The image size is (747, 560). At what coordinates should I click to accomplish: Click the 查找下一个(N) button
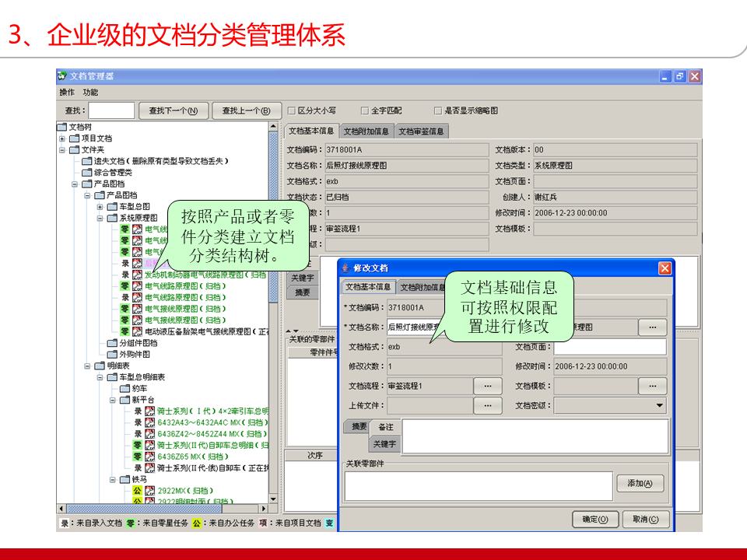[x=174, y=110]
